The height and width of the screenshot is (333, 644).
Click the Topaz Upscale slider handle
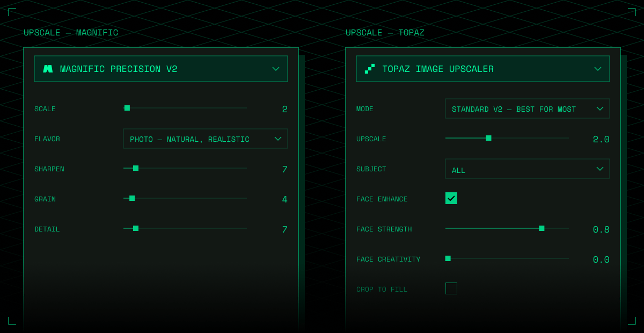[x=488, y=138]
